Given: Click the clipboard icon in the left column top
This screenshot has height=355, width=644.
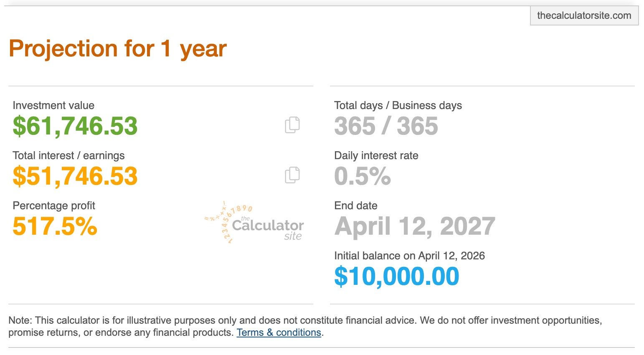Looking at the screenshot, I should (x=292, y=124).
